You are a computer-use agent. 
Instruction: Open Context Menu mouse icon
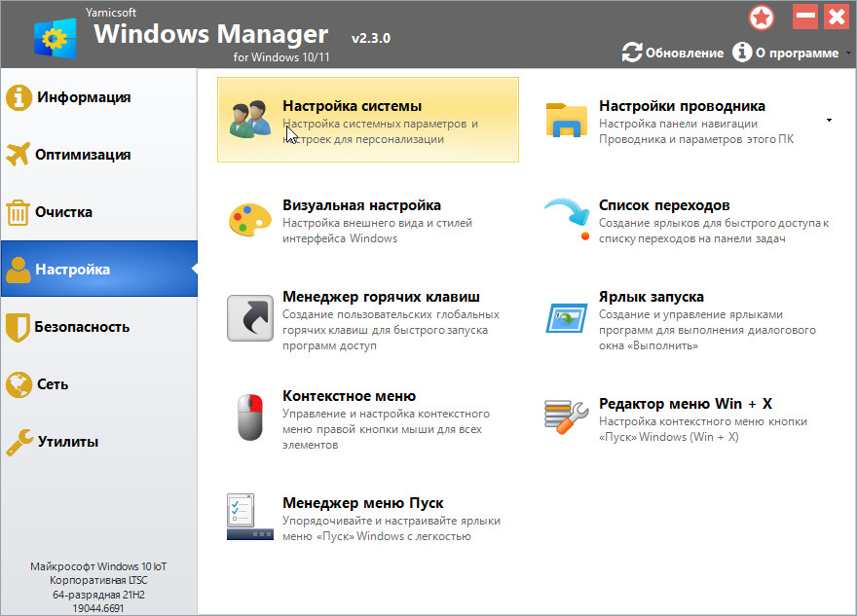click(x=249, y=417)
